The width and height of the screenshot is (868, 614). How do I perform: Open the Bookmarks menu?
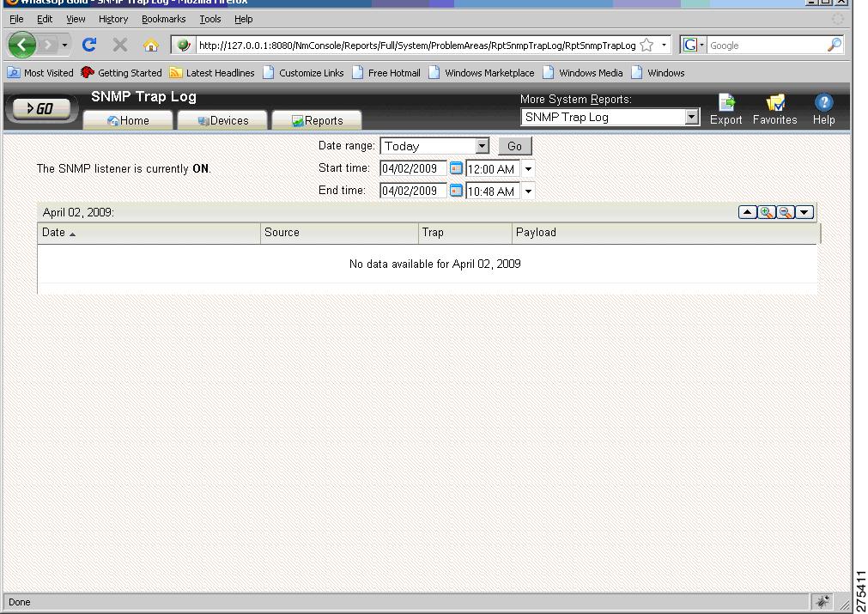(163, 19)
